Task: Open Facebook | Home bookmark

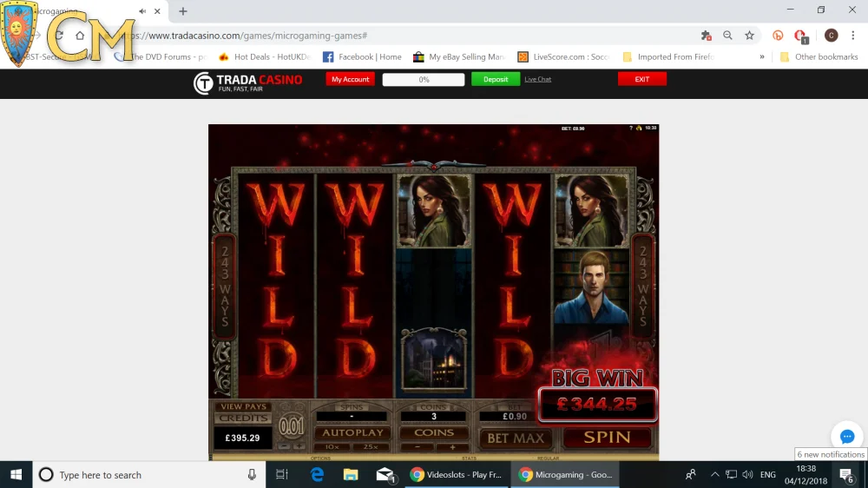Action: [x=363, y=56]
